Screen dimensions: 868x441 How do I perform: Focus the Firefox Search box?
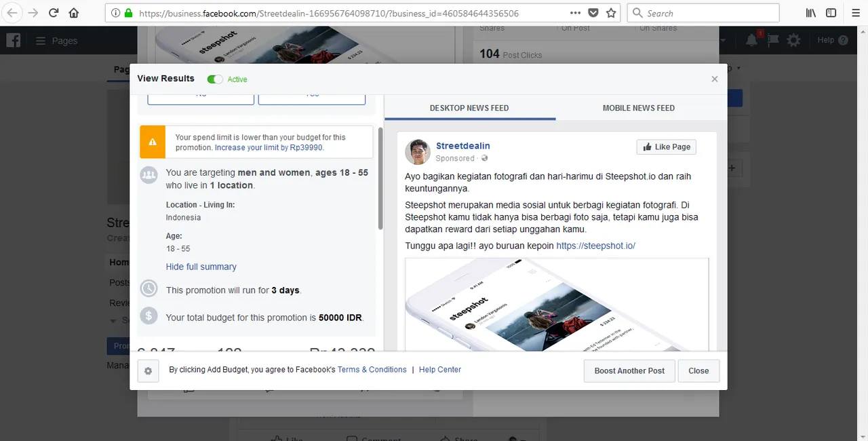click(703, 13)
